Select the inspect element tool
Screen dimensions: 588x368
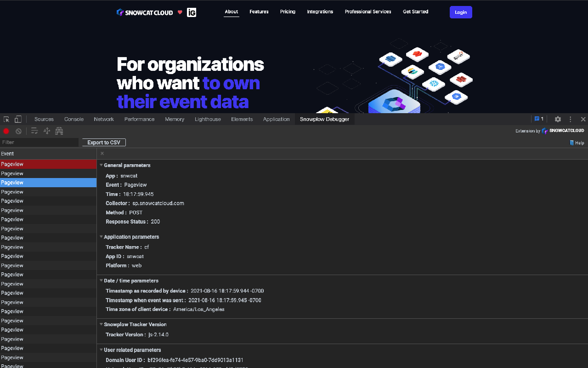coord(6,119)
